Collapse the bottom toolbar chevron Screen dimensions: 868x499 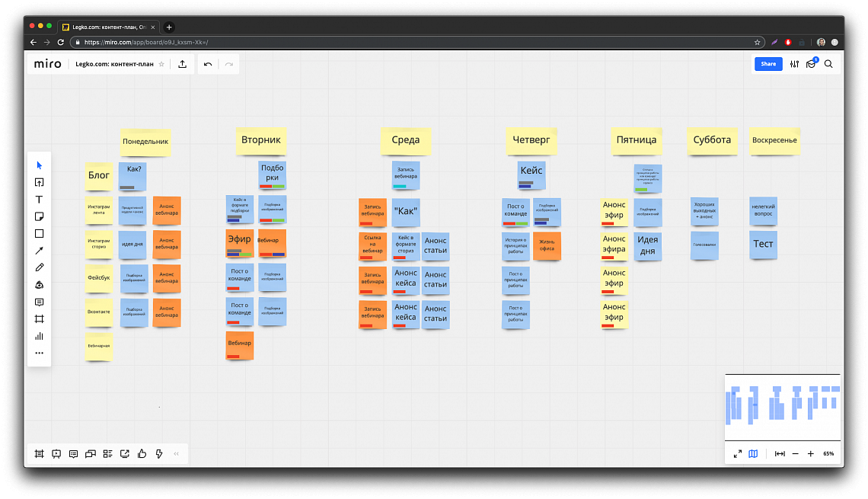[176, 453]
